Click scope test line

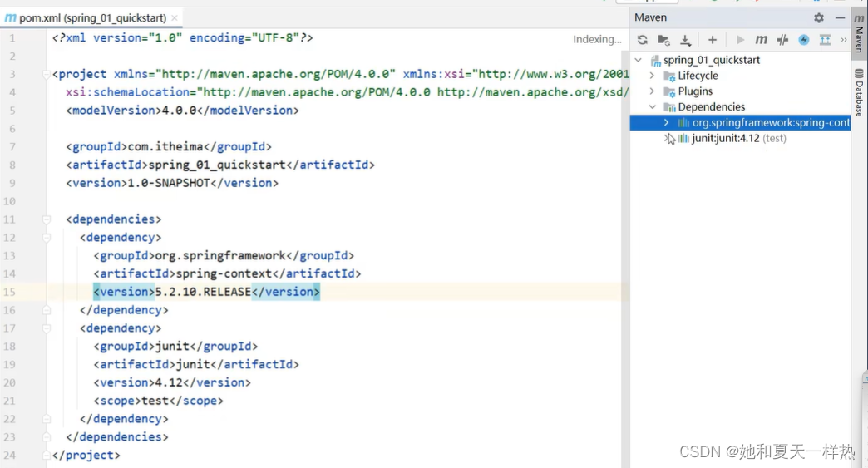pyautogui.click(x=158, y=401)
